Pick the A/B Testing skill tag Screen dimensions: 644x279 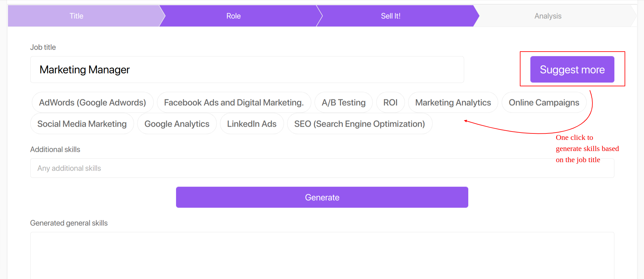343,103
